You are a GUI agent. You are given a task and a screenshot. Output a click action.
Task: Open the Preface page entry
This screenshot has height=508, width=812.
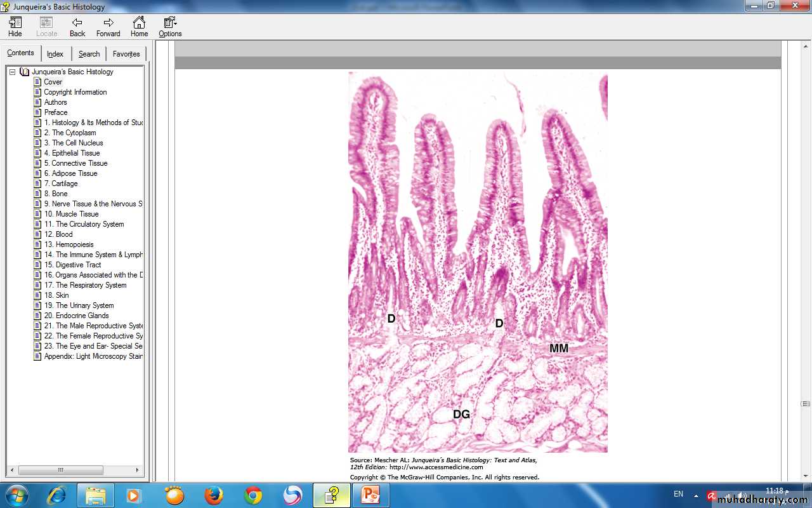click(x=55, y=112)
